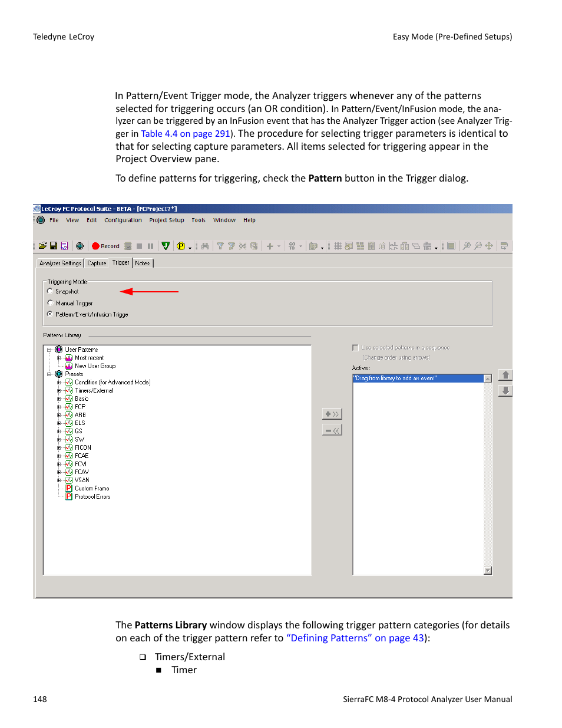Select the New User Group tree item
The height and width of the screenshot is (728, 562).
pos(95,366)
